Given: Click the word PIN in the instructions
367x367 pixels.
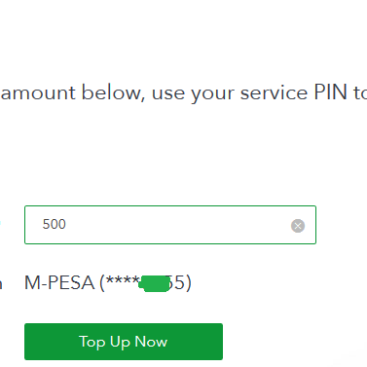Looking at the screenshot, I should pyautogui.click(x=330, y=92).
